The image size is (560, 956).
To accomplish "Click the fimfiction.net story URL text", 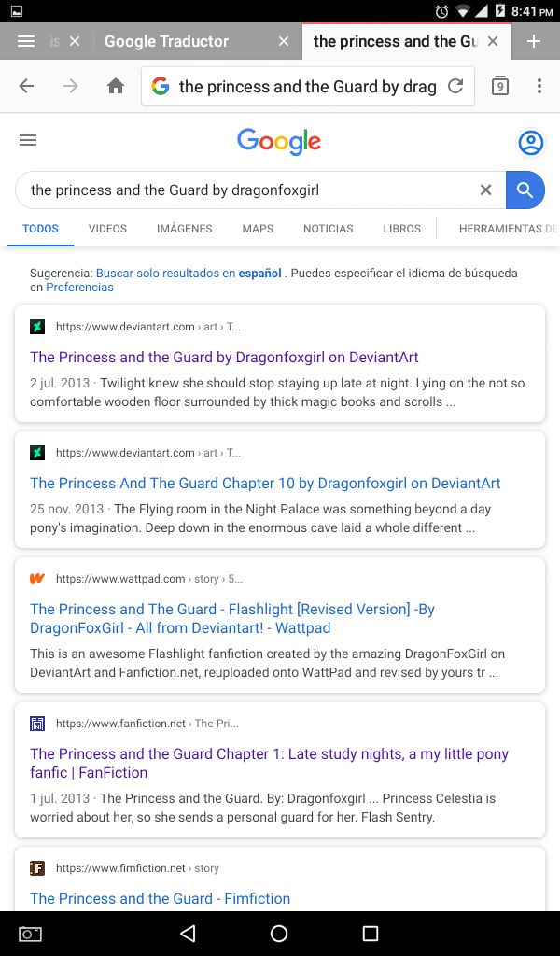I will click(137, 868).
